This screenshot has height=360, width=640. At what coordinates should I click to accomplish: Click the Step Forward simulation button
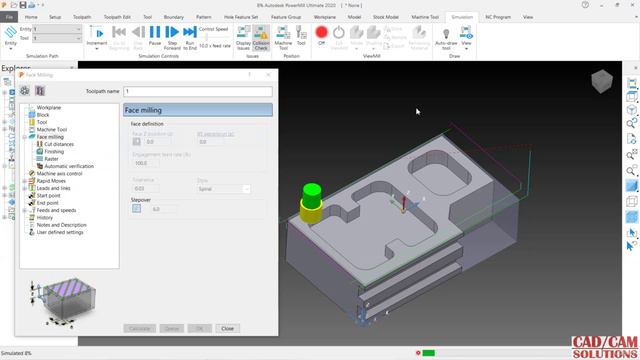pyautogui.click(x=172, y=36)
